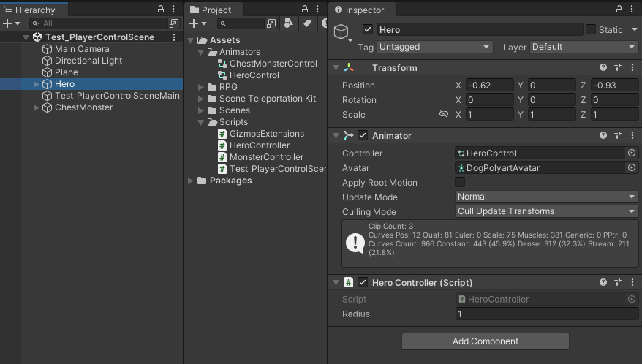Click the Hierarchy search field
Screen dimensions: 642x364
tap(99, 23)
